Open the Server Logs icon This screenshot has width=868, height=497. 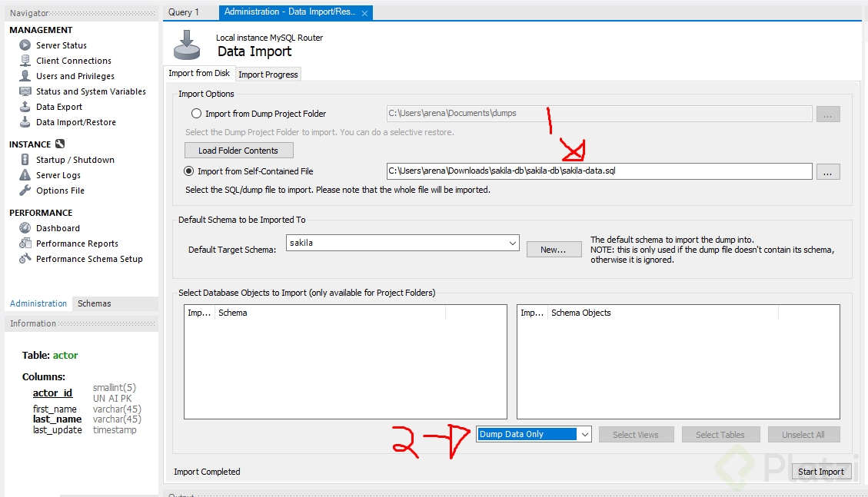(x=25, y=175)
